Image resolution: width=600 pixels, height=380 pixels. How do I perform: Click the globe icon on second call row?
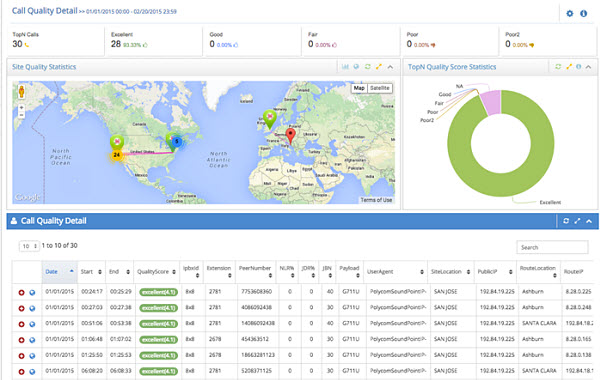click(33, 308)
